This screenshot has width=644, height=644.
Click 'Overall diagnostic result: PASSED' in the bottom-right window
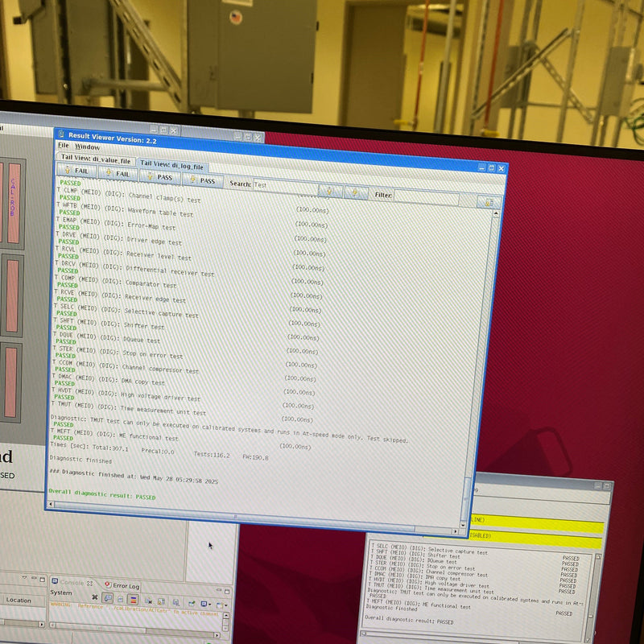tap(409, 620)
